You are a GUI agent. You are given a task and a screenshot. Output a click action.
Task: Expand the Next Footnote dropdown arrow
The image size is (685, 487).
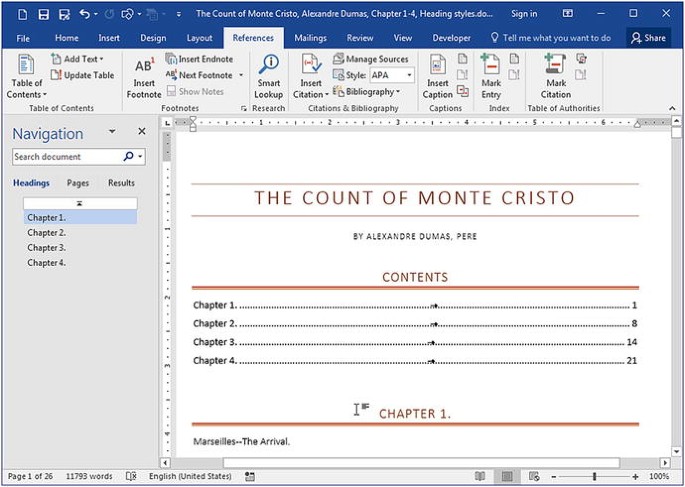[x=241, y=75]
